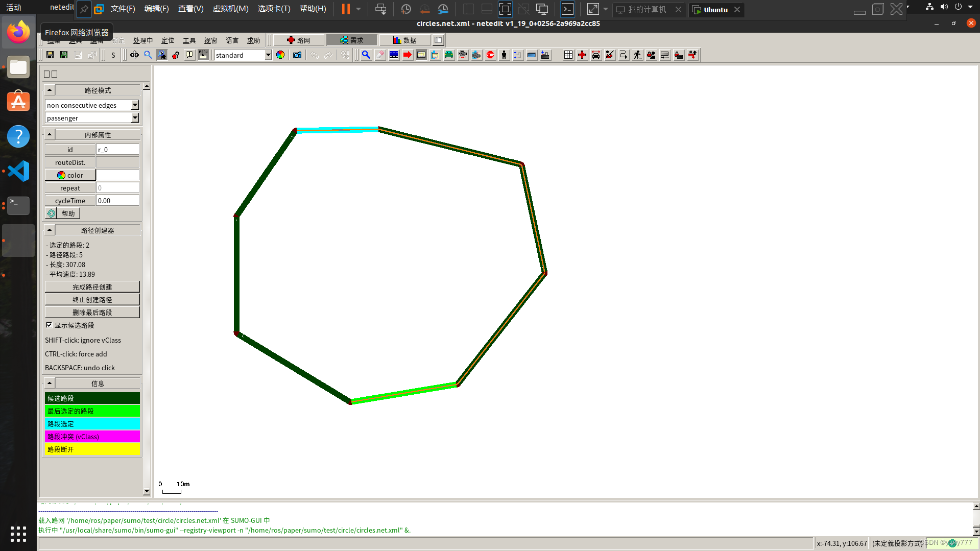Viewport: 980px width, 551px height.
Task: Click the 终止创建路径 button
Action: 92,300
